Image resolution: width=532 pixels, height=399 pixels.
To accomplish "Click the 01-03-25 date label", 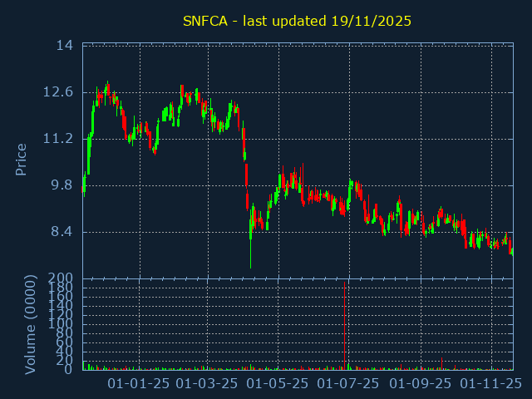I will [208, 383].
